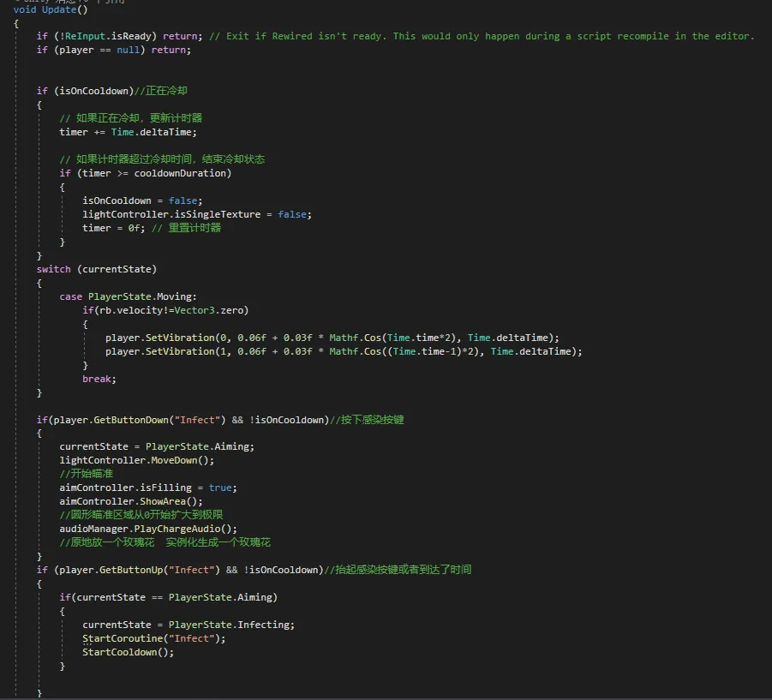Click 'StartCooldown();' call

coord(128,652)
